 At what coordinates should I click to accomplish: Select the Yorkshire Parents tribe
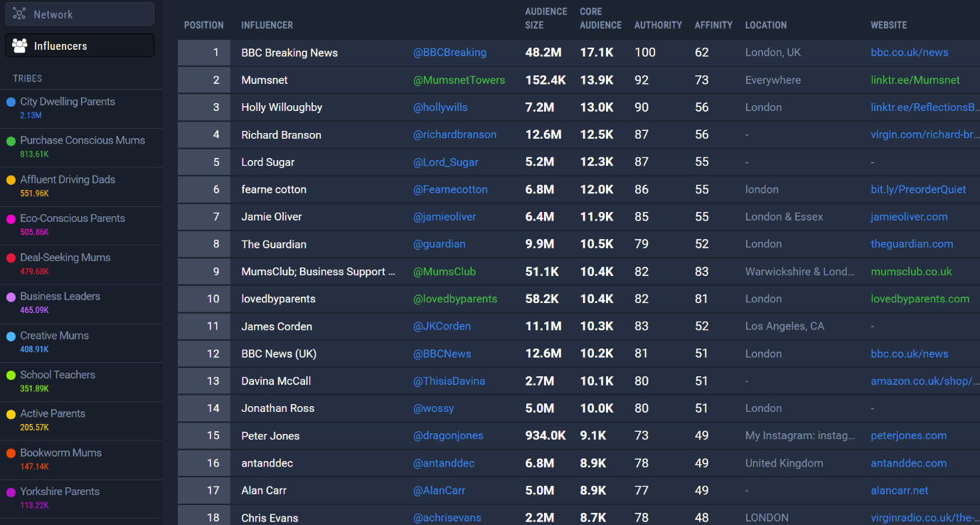coord(80,499)
